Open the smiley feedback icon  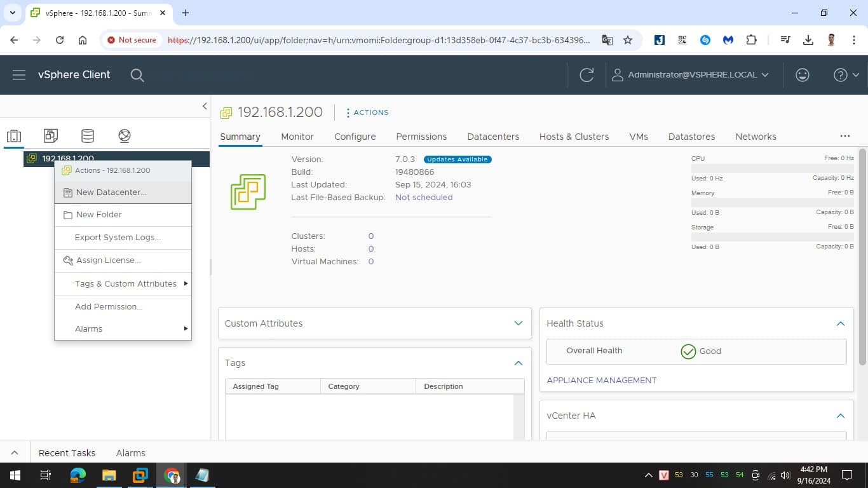click(x=803, y=75)
